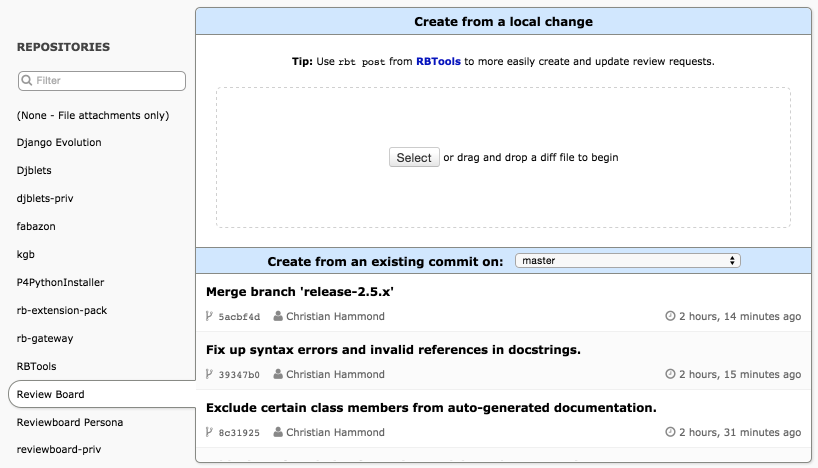
Task: Open the Fix up syntax errors commit
Action: pos(393,350)
